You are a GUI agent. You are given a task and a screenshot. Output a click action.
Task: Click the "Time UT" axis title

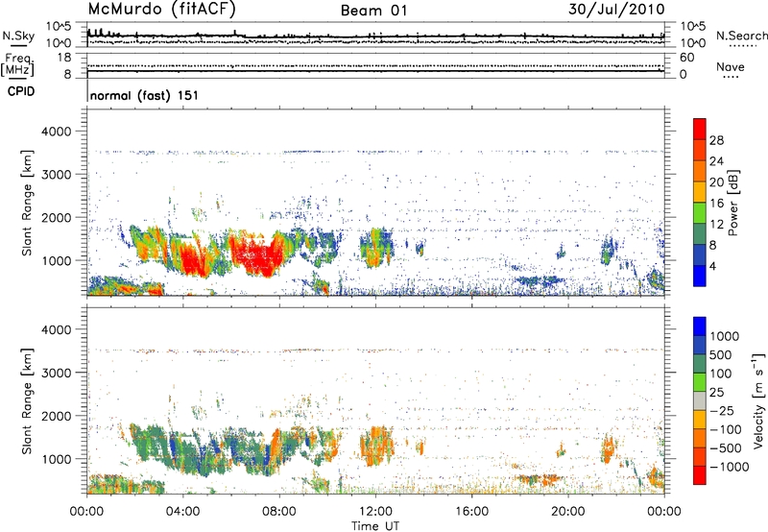pos(375,526)
